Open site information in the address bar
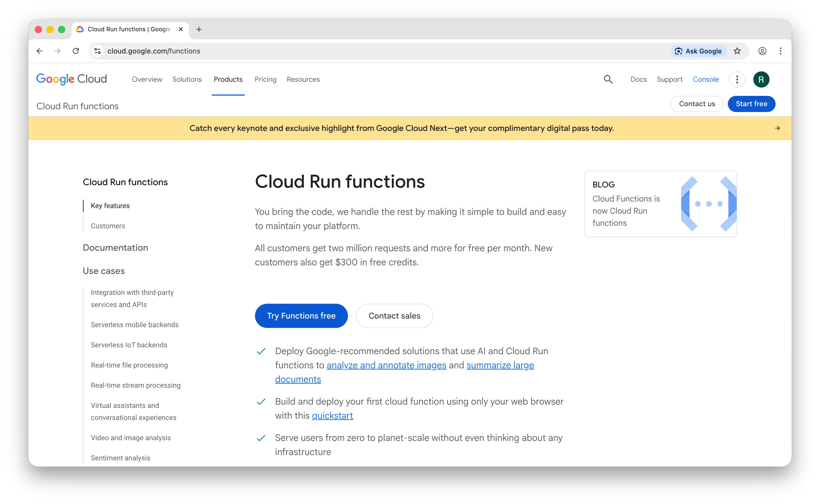The image size is (820, 504). (97, 51)
